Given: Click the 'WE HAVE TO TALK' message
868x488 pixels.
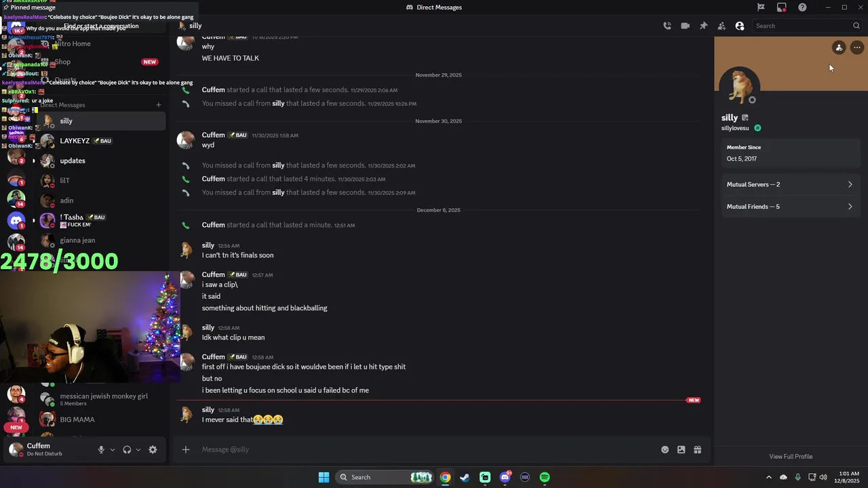Looking at the screenshot, I should pyautogui.click(x=231, y=58).
